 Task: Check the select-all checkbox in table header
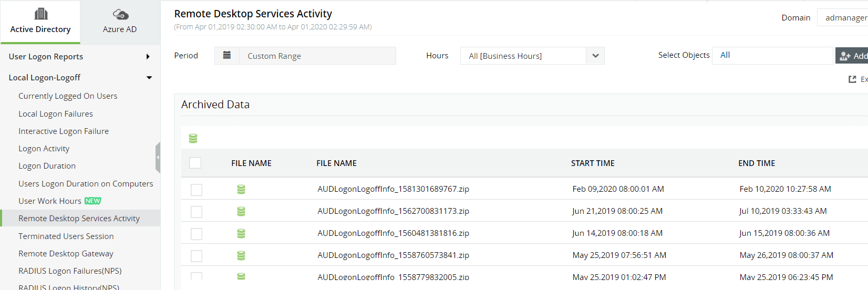(x=195, y=163)
